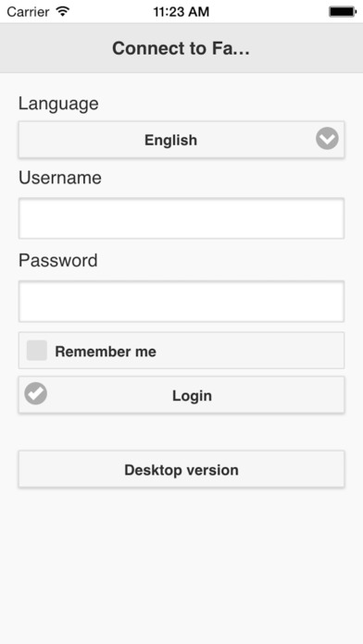The width and height of the screenshot is (363, 644).
Task: Click the checkmark icon on the Login button
Action: [x=36, y=393]
